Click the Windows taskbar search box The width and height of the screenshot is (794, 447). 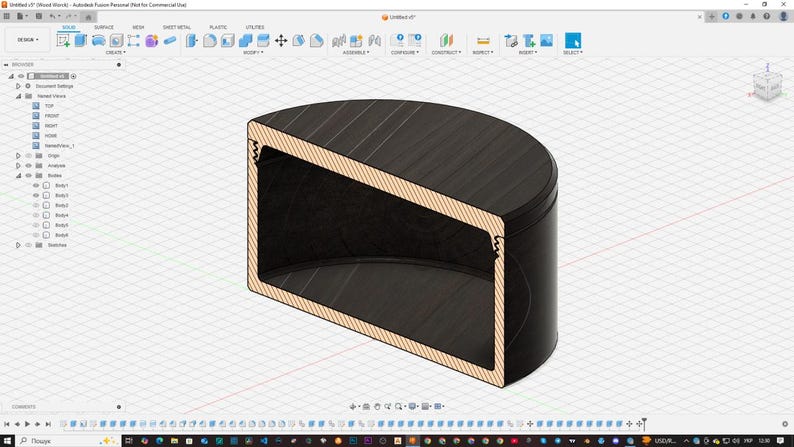[68, 441]
